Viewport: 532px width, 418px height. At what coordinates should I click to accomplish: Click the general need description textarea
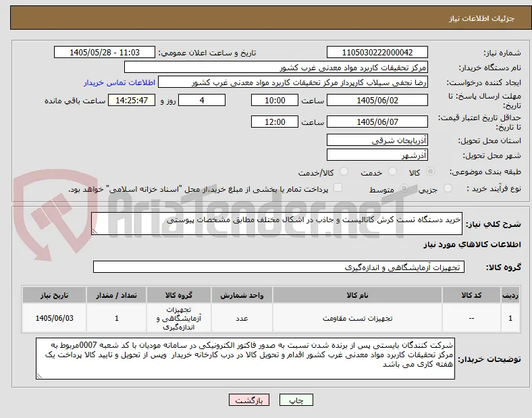click(x=277, y=224)
